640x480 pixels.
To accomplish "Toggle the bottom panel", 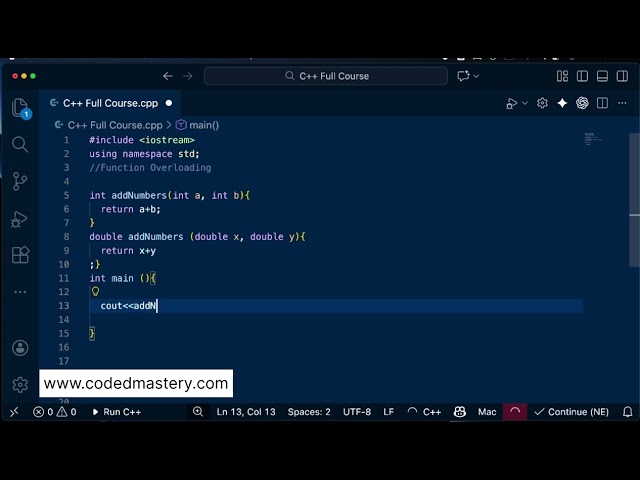I will pos(602,76).
